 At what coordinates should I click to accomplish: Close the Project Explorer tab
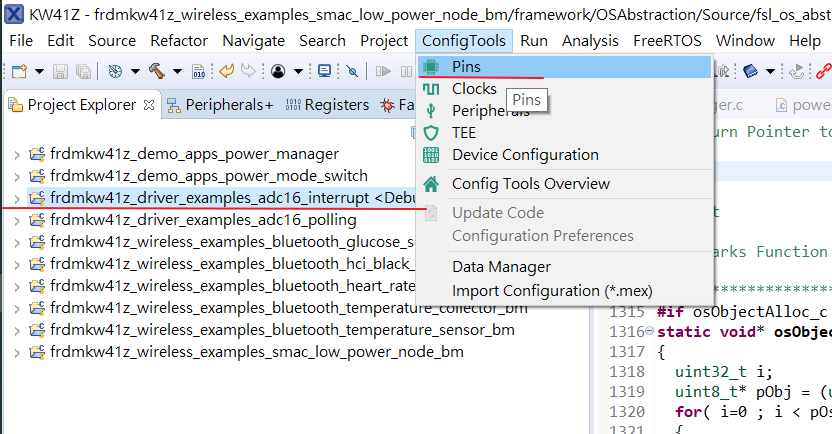click(x=149, y=105)
